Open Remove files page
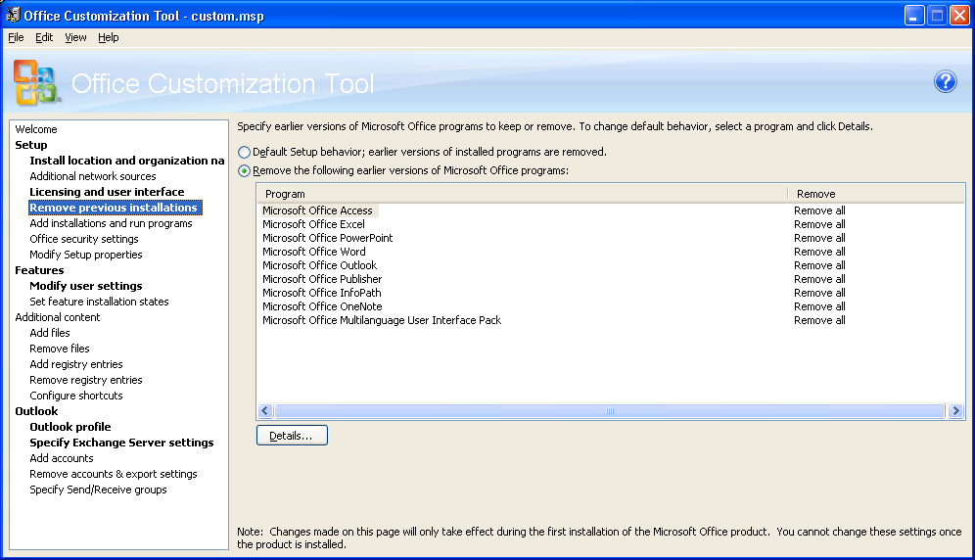975x560 pixels. pos(60,349)
